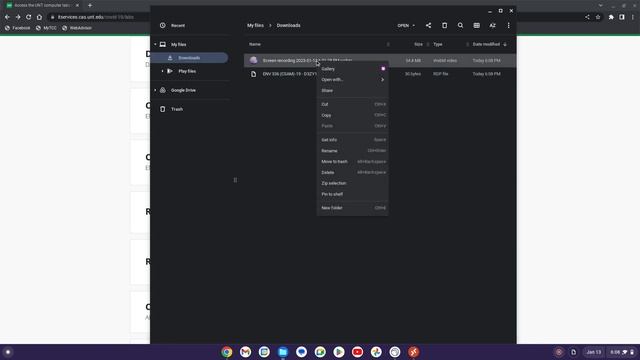Image resolution: width=640 pixels, height=360 pixels.
Task: Select the Screen recording file row
Action: tap(380, 60)
